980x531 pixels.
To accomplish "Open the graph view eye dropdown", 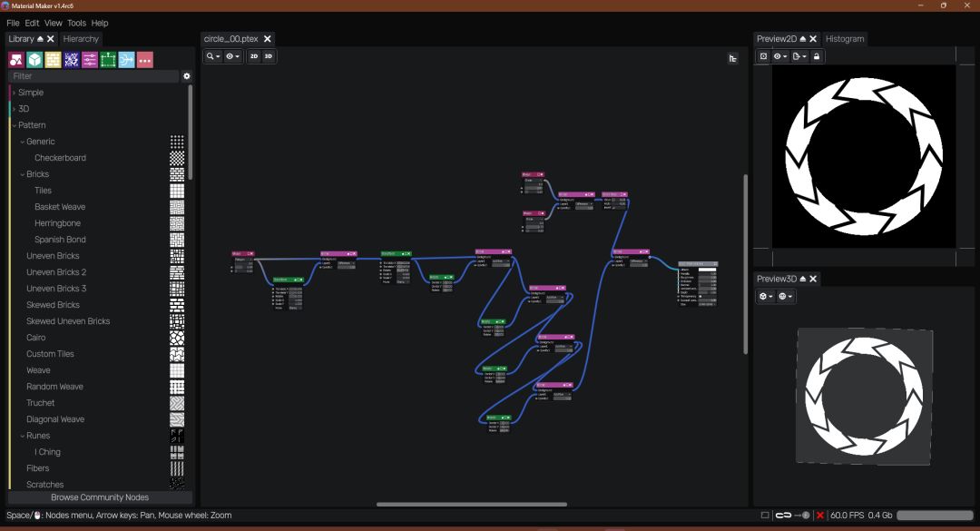I will [x=232, y=56].
